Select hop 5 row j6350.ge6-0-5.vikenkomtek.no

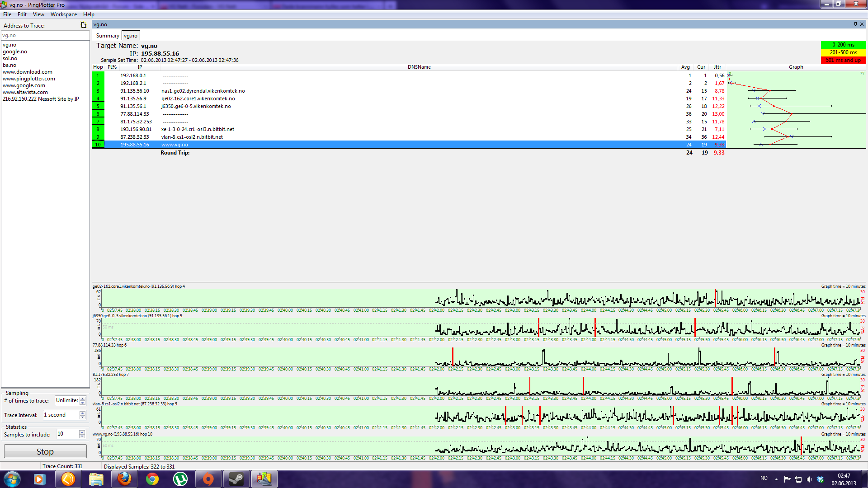(409, 106)
